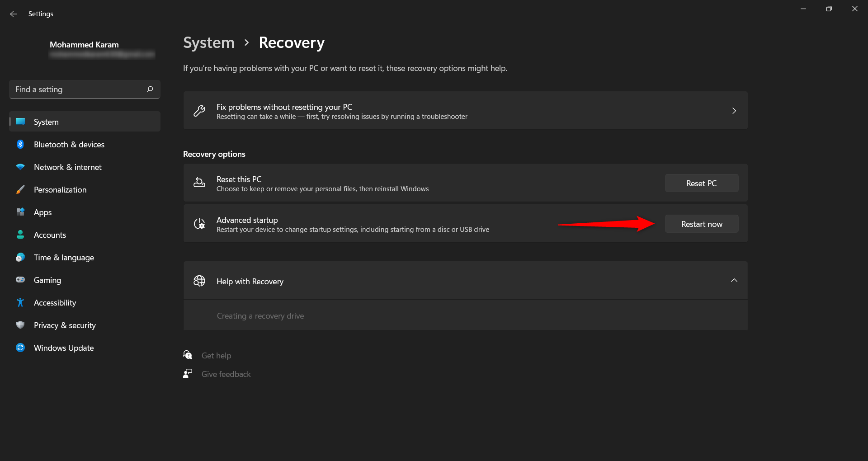Close the Settings window
868x461 pixels.
coord(855,9)
